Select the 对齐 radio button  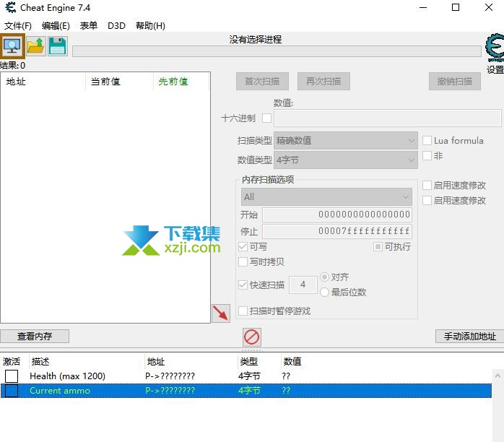(x=324, y=277)
